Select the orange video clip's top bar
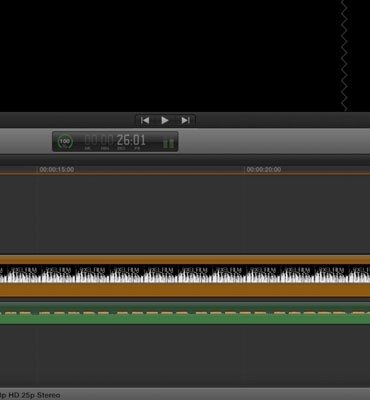Image resolution: width=370 pixels, height=400 pixels. (185, 260)
